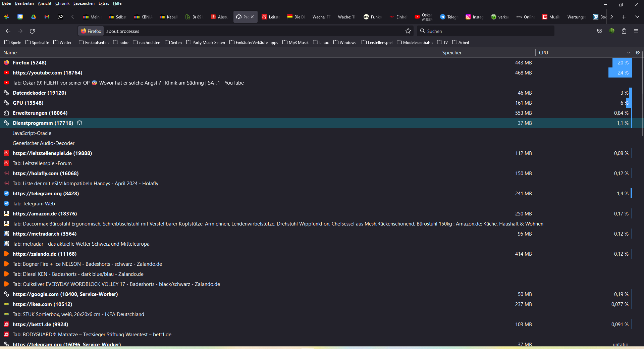Open the Spieleaffe bookmarks folder

click(37, 43)
